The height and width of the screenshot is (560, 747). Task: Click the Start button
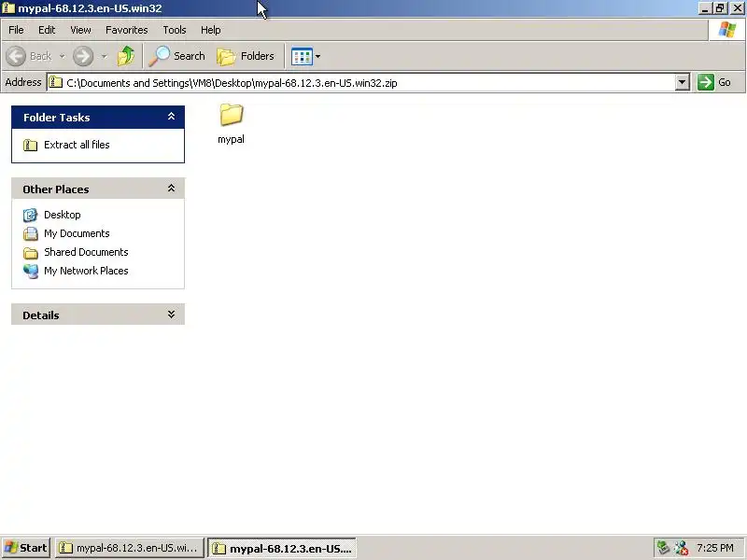click(26, 548)
